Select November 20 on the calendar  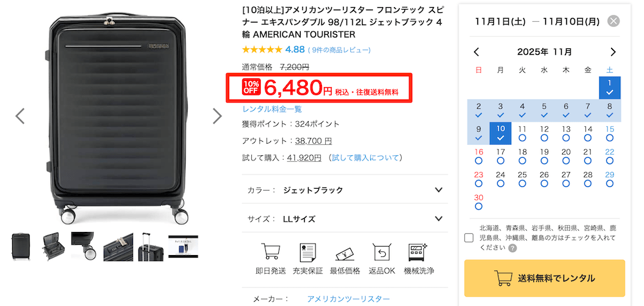(x=566, y=156)
